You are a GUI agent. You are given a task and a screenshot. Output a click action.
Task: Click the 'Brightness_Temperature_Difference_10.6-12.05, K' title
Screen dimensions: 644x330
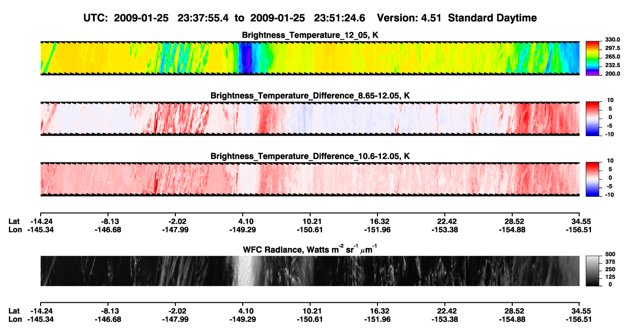(x=310, y=156)
